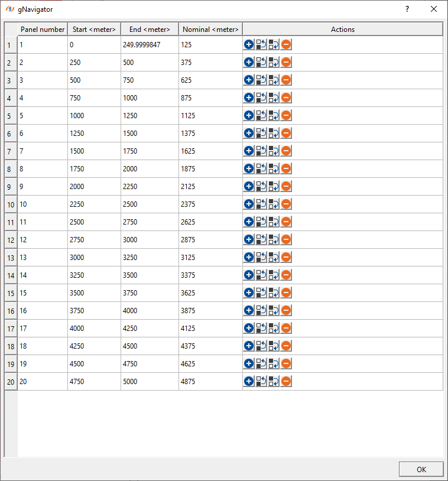This screenshot has height=481, width=448.
Task: Sort by Start <meter> column header
Action: point(94,29)
